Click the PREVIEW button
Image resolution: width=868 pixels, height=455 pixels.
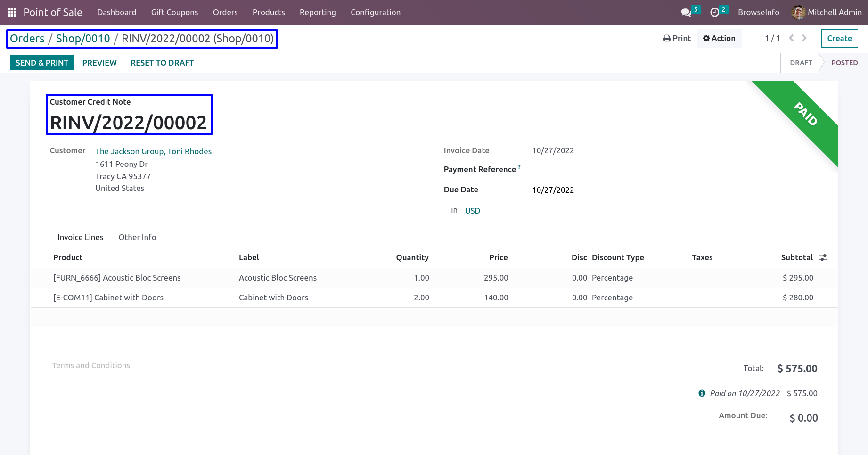99,63
